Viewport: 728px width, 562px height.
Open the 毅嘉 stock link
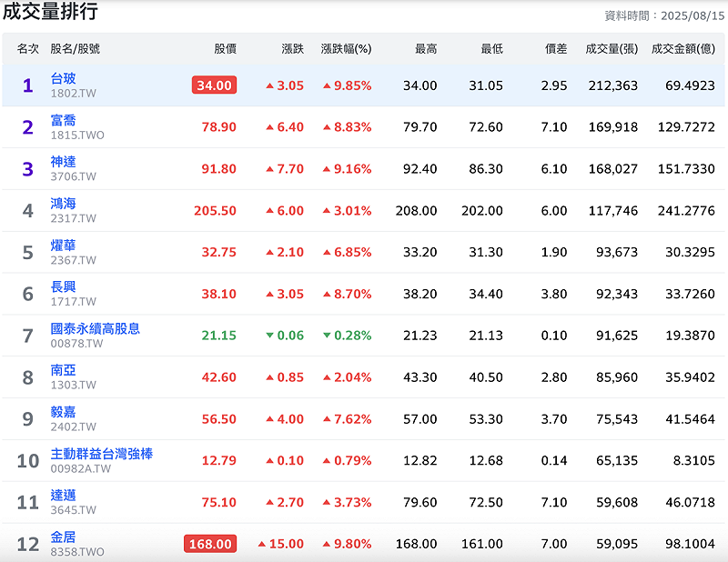tap(63, 412)
